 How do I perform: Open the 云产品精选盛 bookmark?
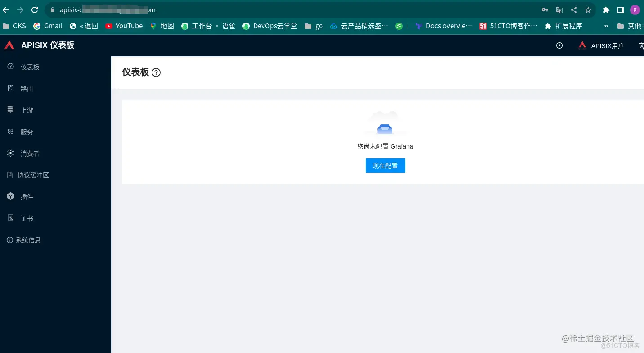pos(359,26)
